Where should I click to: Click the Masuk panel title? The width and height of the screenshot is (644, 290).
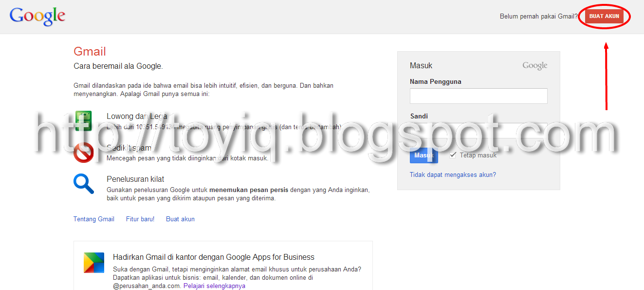(421, 66)
